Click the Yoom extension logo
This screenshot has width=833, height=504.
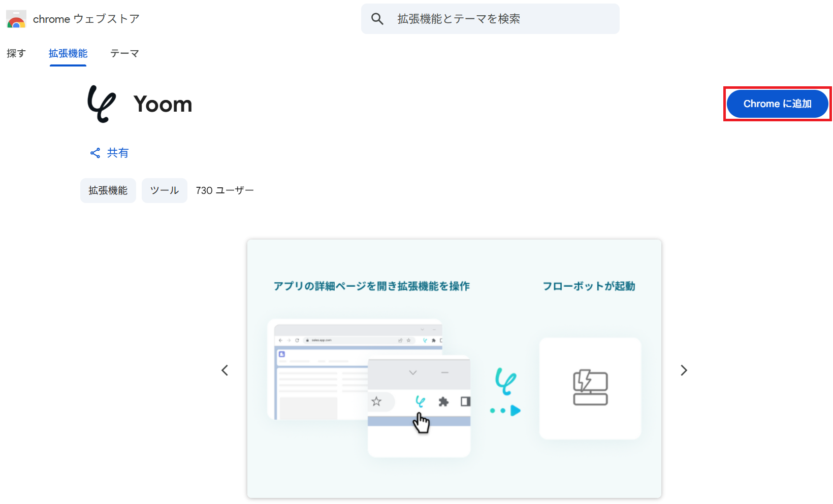102,104
